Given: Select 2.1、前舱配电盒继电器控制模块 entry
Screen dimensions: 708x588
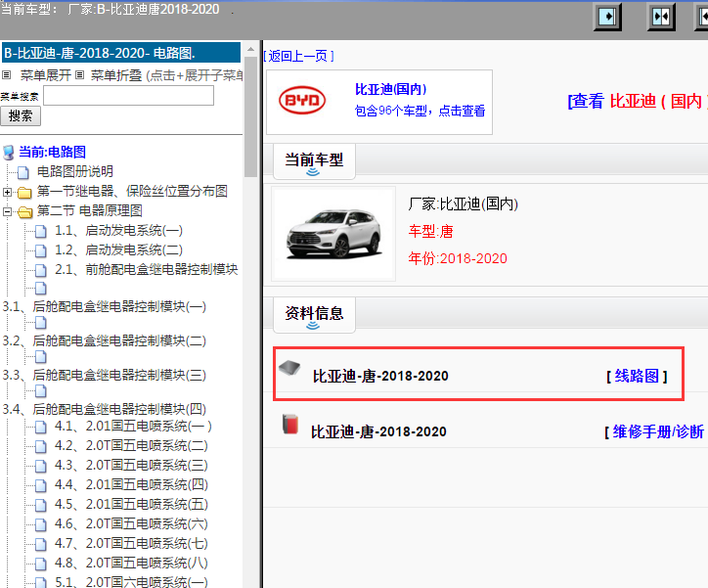Looking at the screenshot, I should (147, 270).
